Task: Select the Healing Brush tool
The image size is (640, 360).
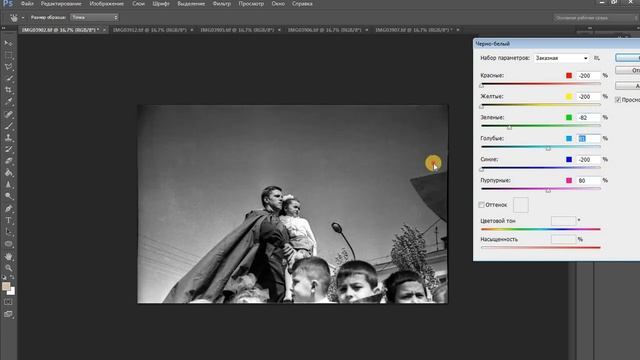Action: (x=8, y=114)
